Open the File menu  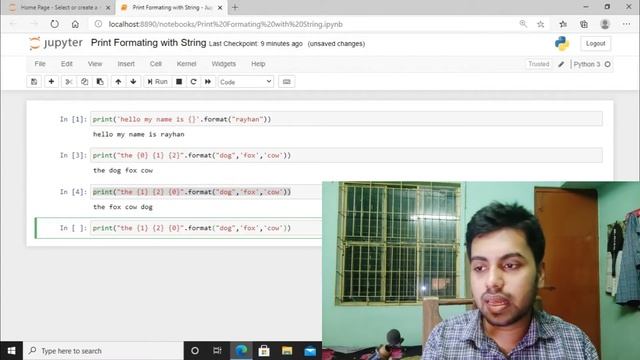[x=40, y=64]
